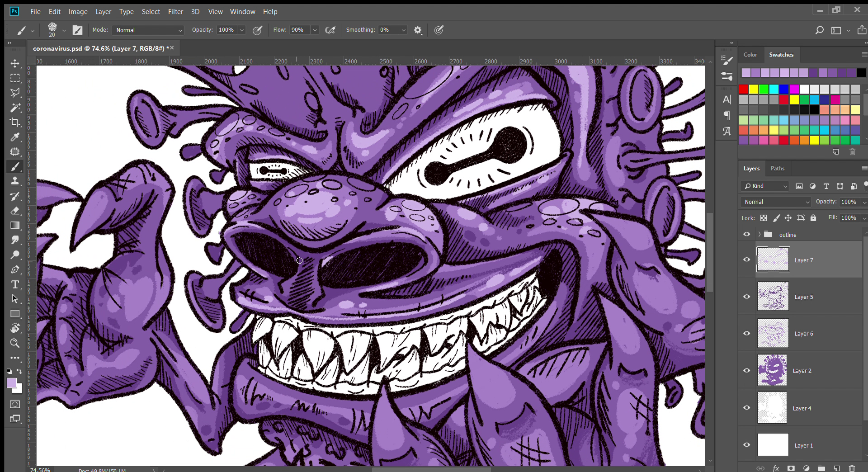868x472 pixels.
Task: Click the Layer 6 thumbnail
Action: (x=773, y=334)
